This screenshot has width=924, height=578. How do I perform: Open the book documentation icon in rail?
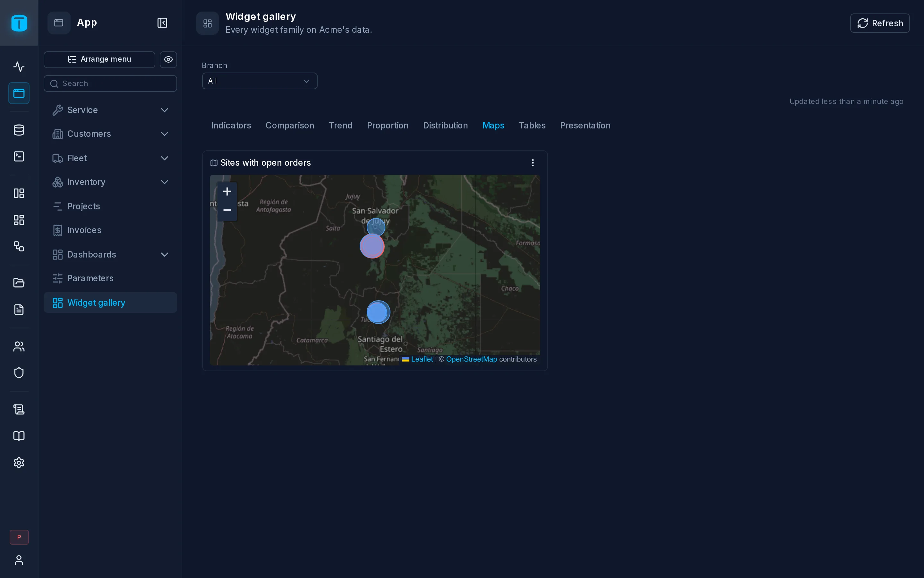(x=19, y=436)
